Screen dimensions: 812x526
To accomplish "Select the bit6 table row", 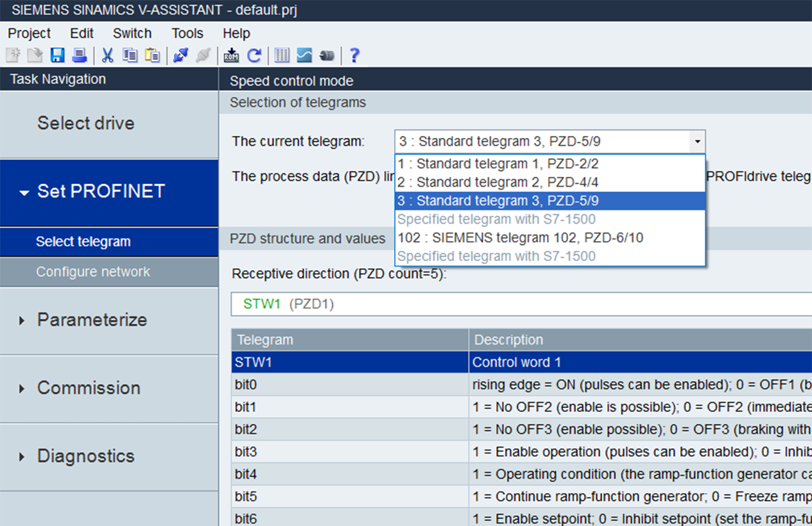I will point(522,518).
